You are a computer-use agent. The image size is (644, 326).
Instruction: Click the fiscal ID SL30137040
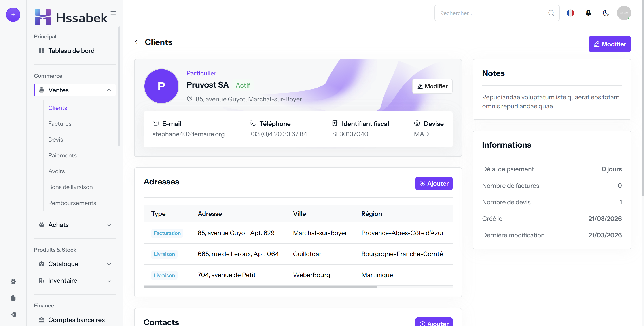pos(350,134)
